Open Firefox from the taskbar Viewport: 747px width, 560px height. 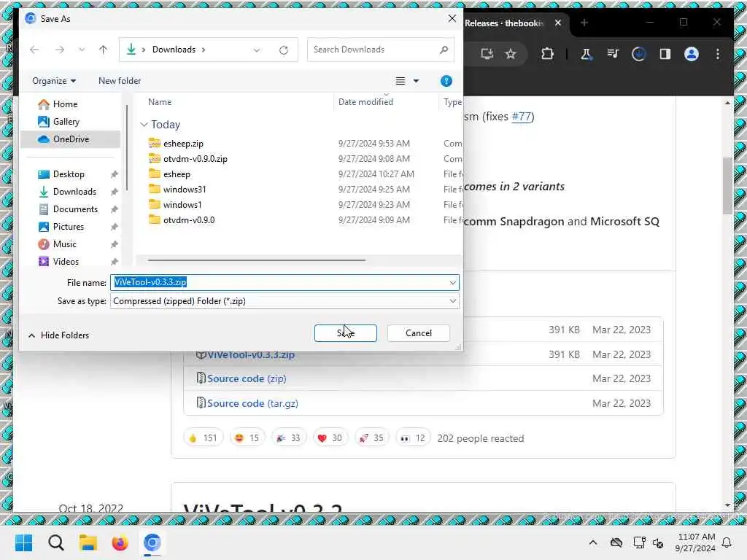click(x=120, y=542)
